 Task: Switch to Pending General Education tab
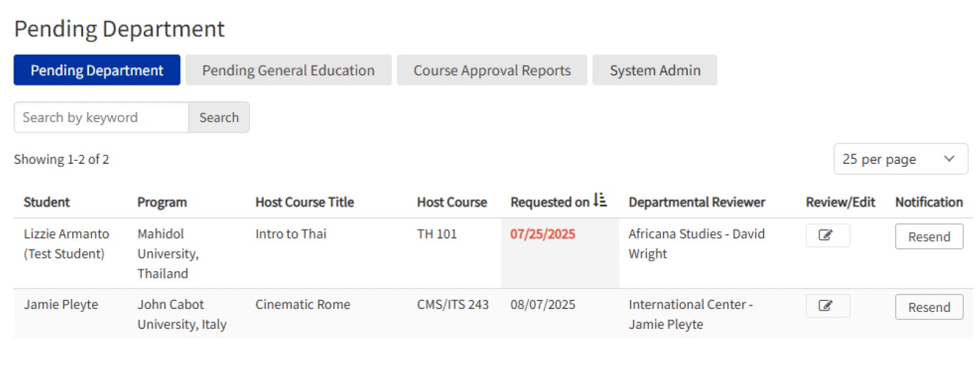coord(288,70)
